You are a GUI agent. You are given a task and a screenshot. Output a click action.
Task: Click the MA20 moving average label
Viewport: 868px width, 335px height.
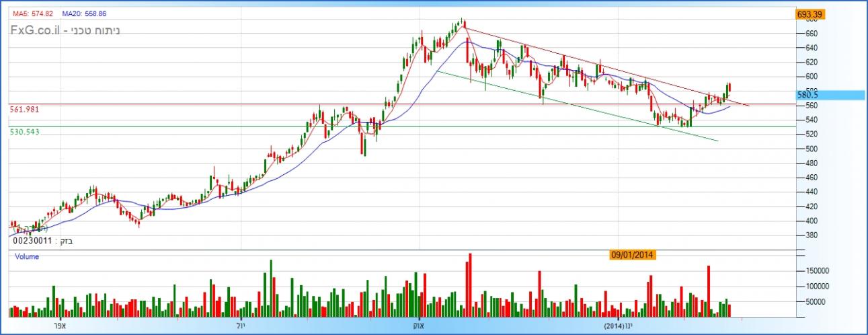click(x=84, y=13)
